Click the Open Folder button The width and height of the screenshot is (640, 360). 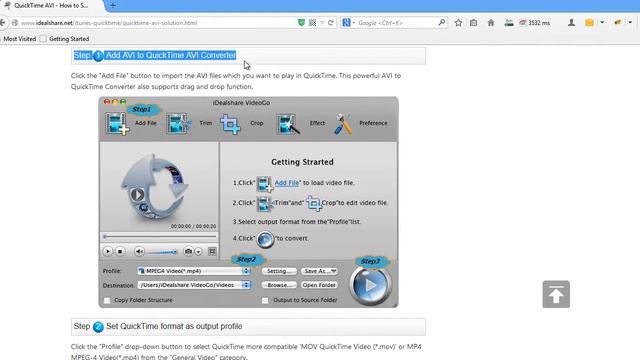tap(320, 285)
